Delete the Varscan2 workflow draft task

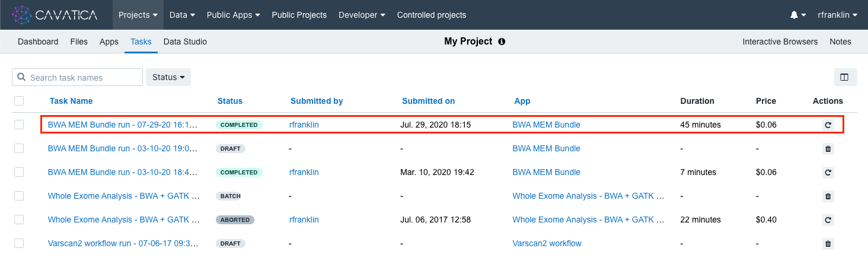click(x=828, y=244)
